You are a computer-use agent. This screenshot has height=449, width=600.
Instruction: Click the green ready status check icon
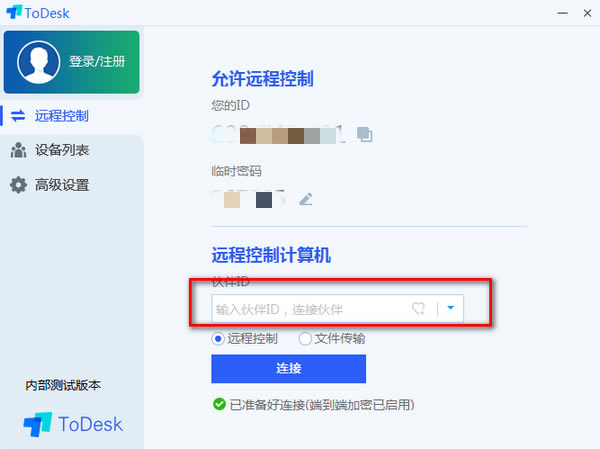click(219, 404)
